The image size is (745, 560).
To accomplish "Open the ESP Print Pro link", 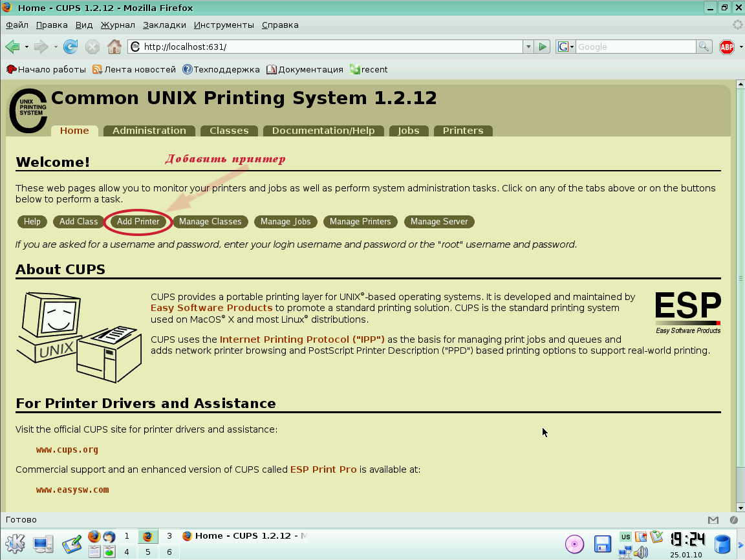I will pos(323,469).
